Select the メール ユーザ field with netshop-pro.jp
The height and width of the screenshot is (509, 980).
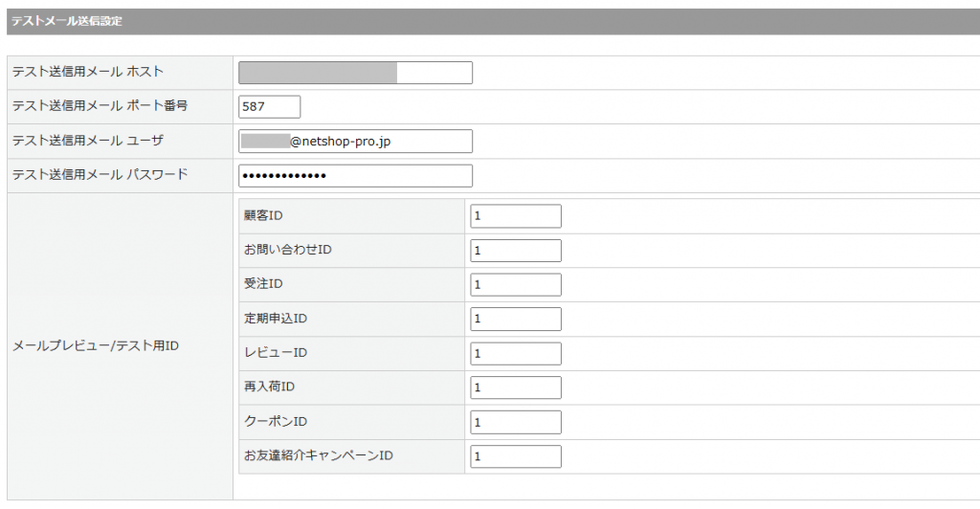[355, 142]
